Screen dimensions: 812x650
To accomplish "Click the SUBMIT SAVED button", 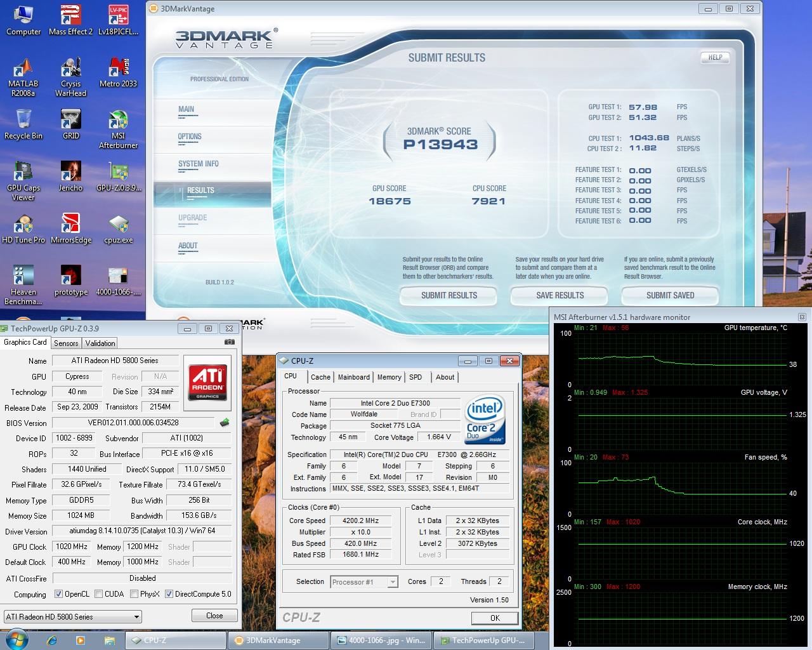I will [670, 295].
